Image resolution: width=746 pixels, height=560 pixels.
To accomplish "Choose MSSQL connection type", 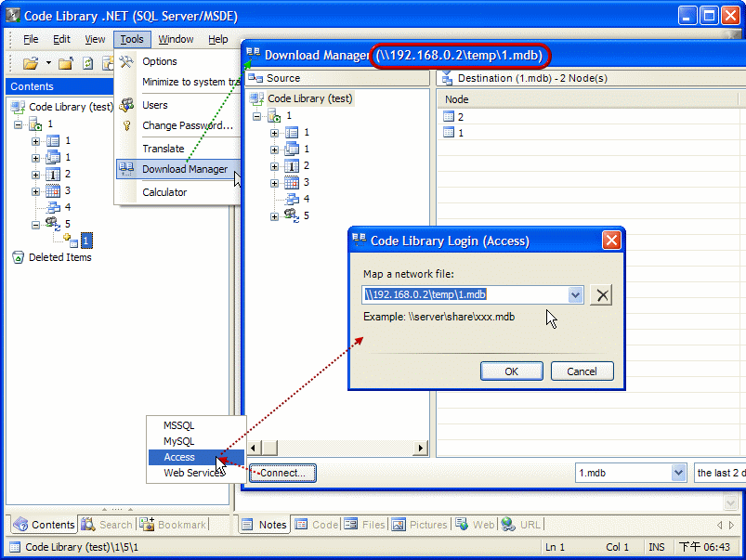I will point(179,425).
